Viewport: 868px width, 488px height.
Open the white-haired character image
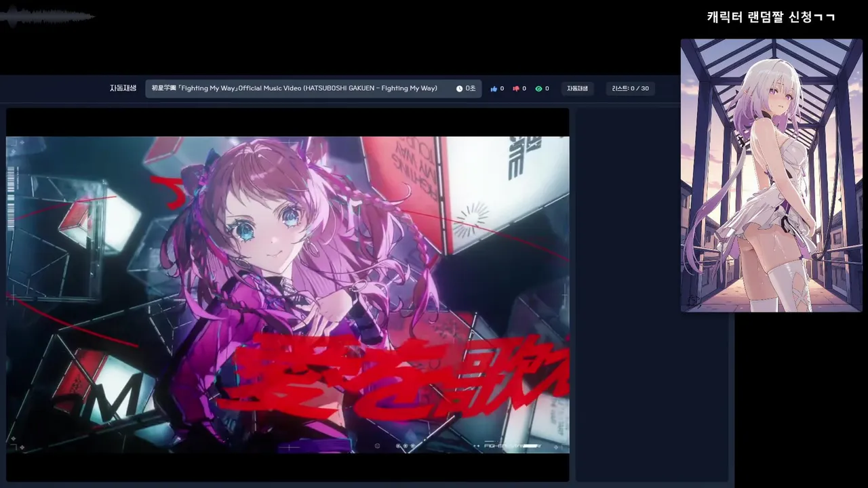click(772, 175)
